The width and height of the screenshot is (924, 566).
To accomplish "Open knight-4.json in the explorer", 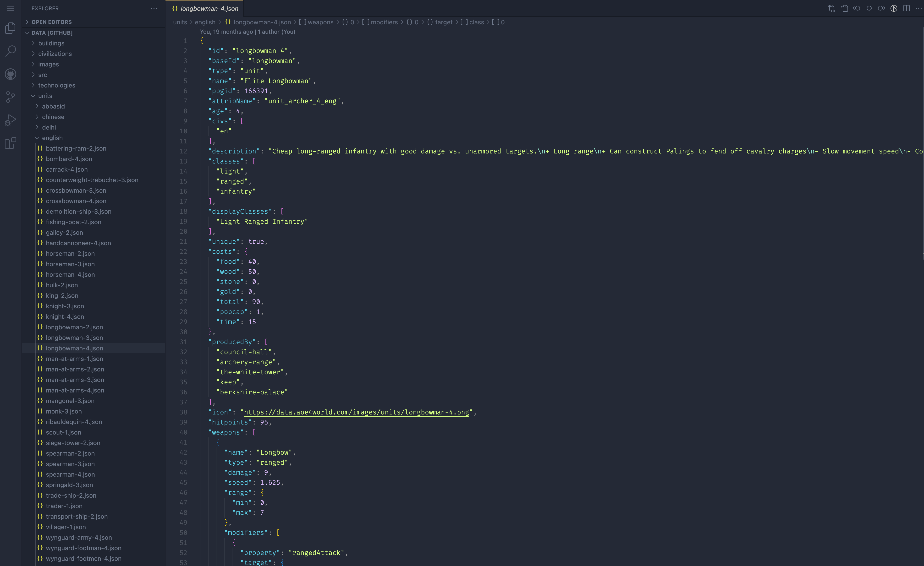I will [65, 317].
